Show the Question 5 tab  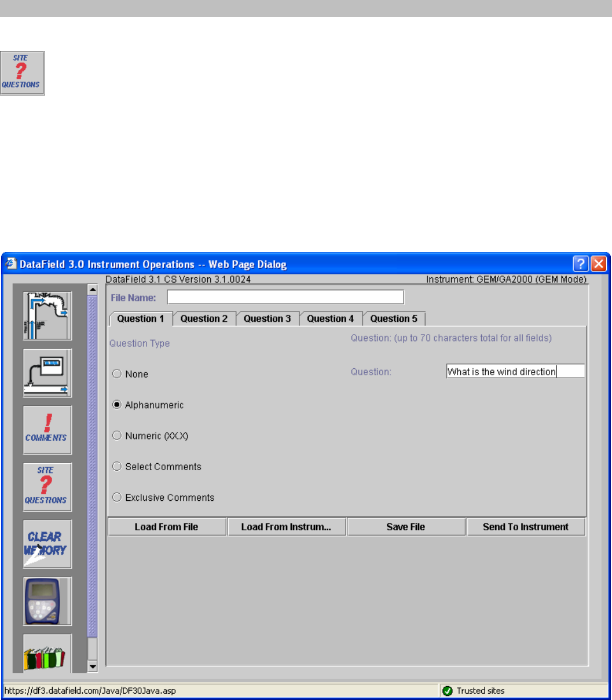pyautogui.click(x=394, y=318)
